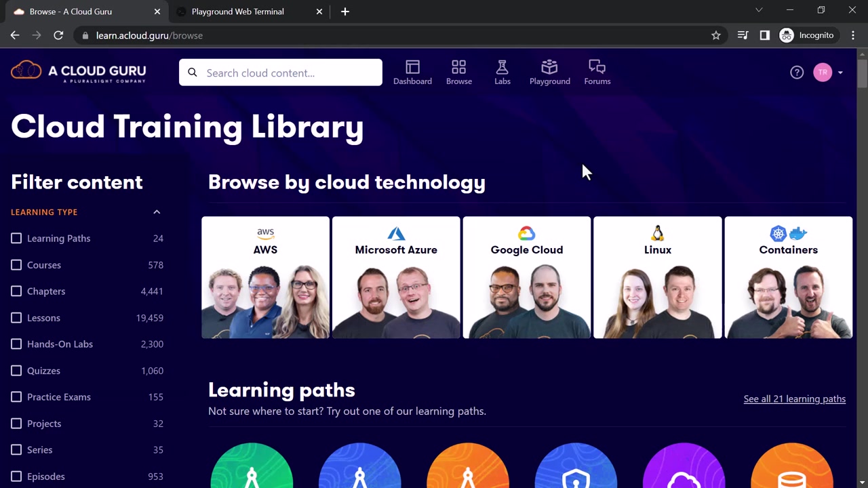The height and width of the screenshot is (488, 868).
Task: Open the Labs flask icon
Action: tap(502, 67)
